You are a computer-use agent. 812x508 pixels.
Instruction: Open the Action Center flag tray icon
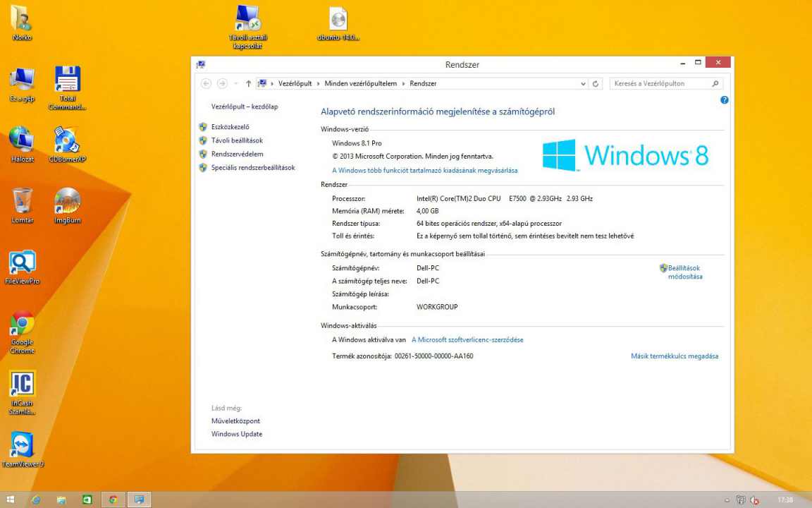coord(741,500)
